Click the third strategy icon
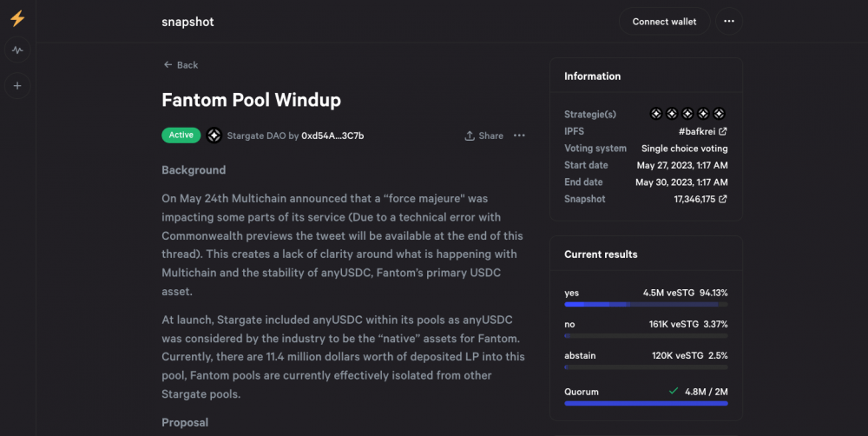The height and width of the screenshot is (436, 868). click(x=687, y=114)
